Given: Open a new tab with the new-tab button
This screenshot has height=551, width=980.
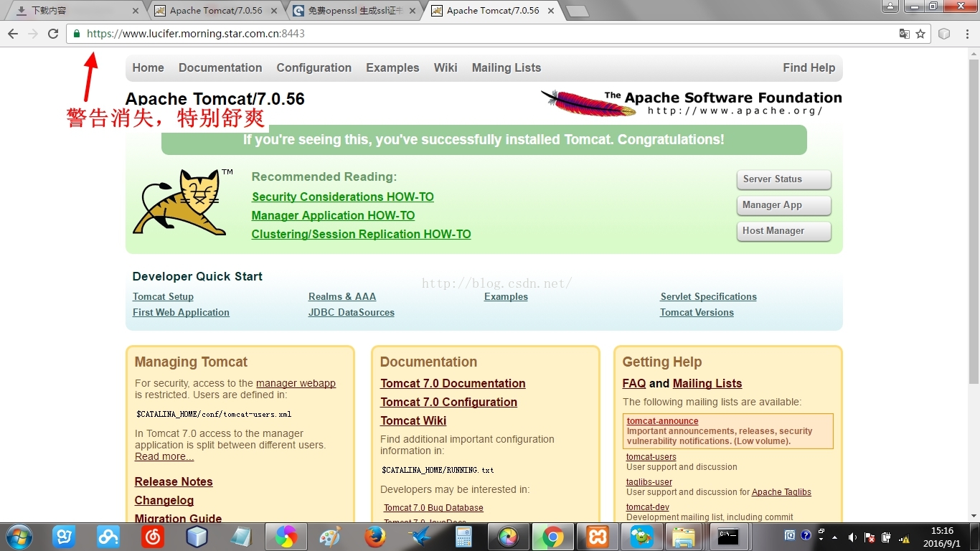Looking at the screenshot, I should tap(577, 11).
